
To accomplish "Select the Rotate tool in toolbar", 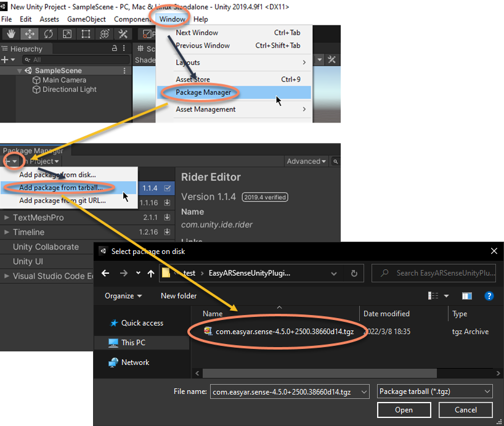I will (x=48, y=34).
